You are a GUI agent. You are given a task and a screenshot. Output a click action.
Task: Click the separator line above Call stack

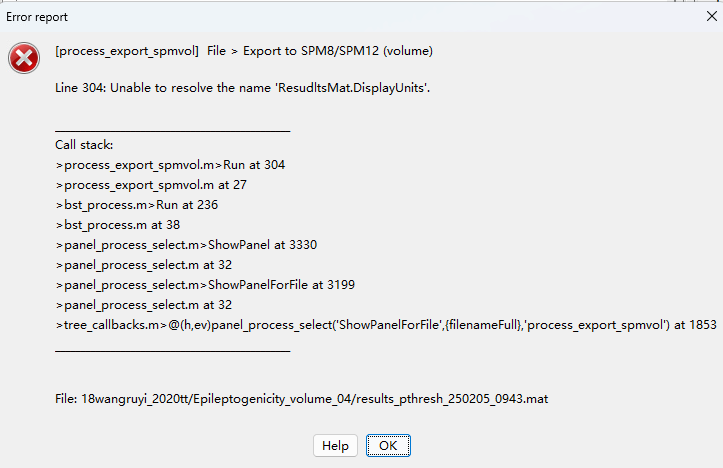(x=172, y=131)
